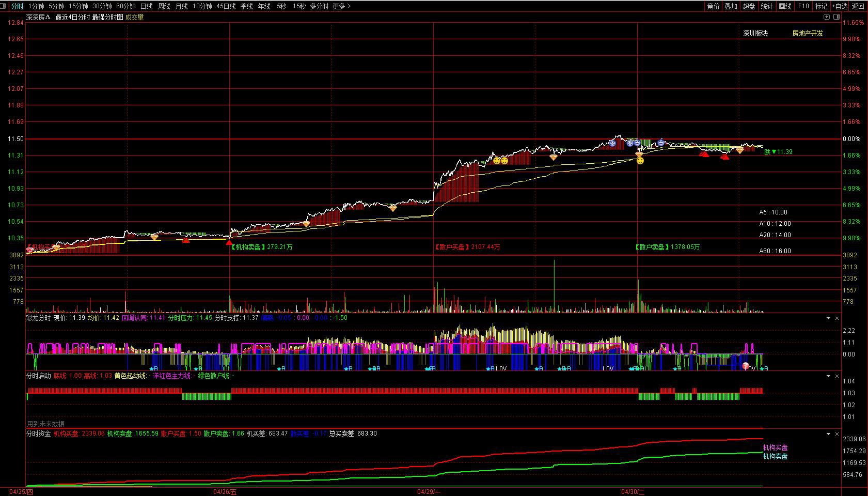Click the 深深房A stock name
The image size is (868, 496).
pyautogui.click(x=39, y=17)
